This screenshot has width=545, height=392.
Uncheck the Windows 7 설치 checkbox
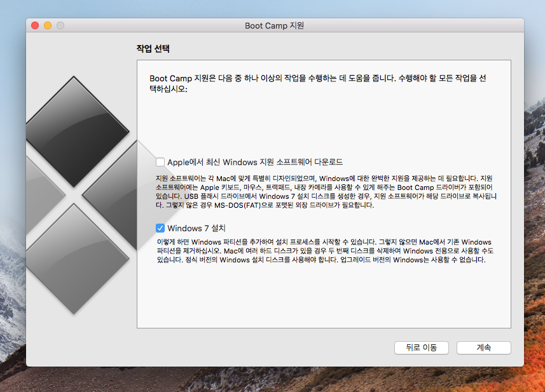pos(160,228)
